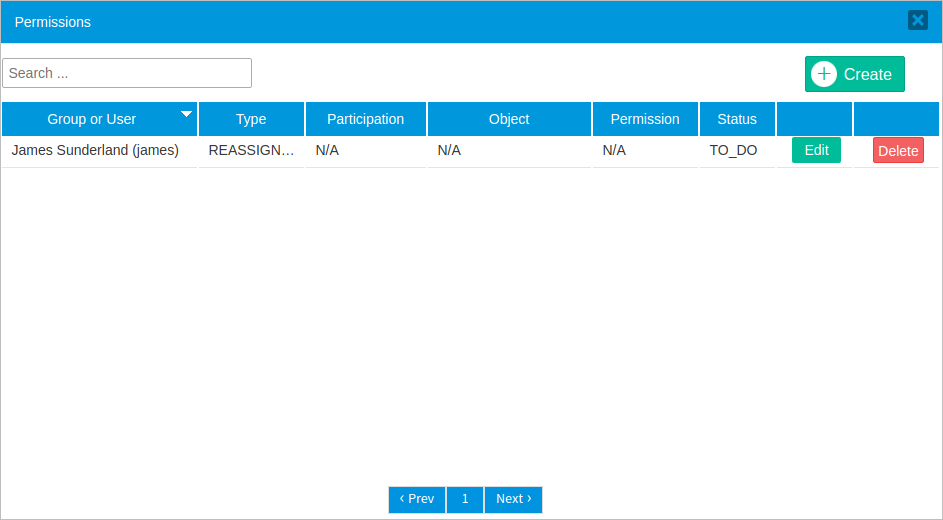Focus the Search input field

point(127,73)
